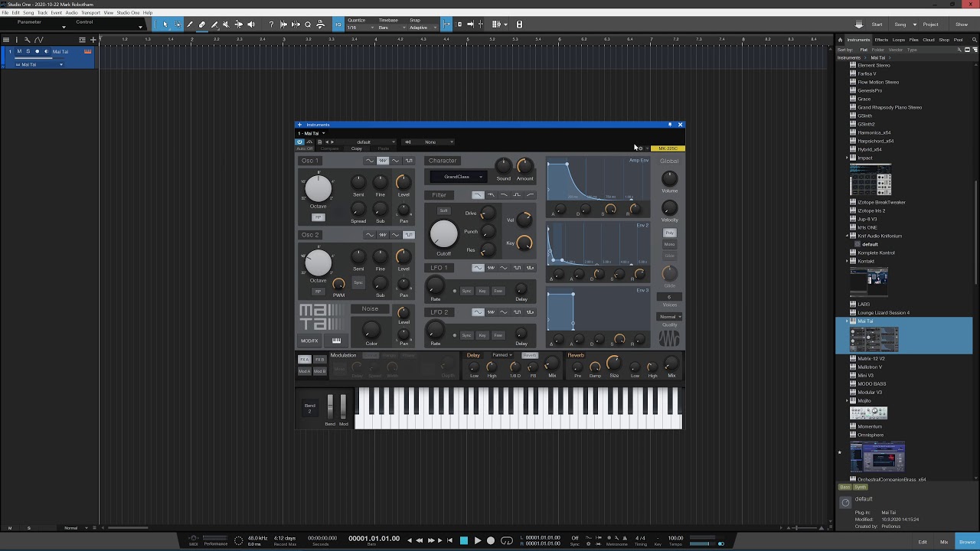The width and height of the screenshot is (980, 551).
Task: Switch to the Effects browser tab
Action: [881, 40]
